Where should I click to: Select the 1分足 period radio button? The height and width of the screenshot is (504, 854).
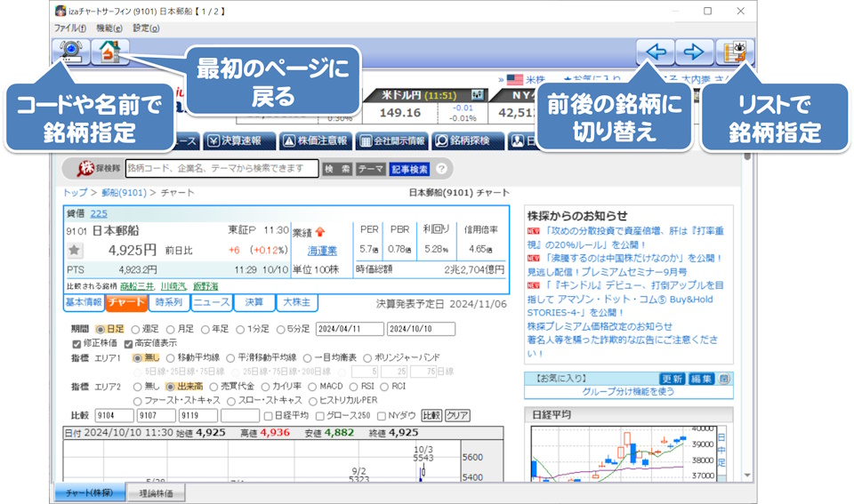point(240,329)
